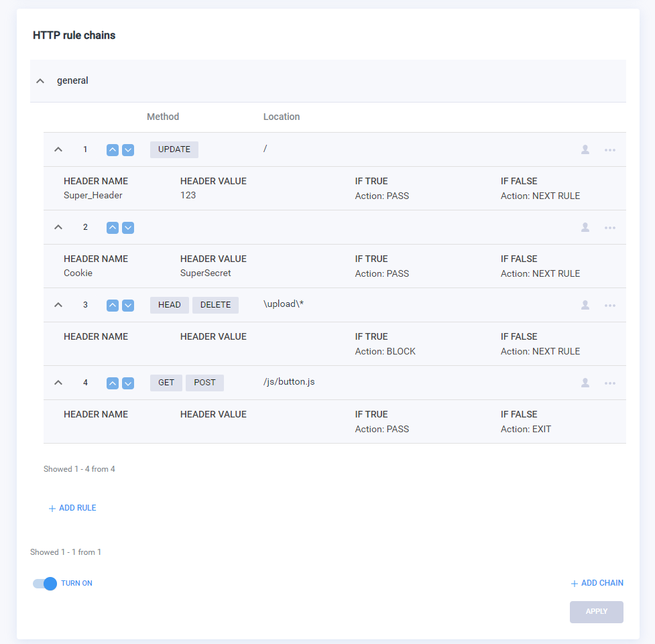The height and width of the screenshot is (644, 655).
Task: Move rule 1 down
Action: click(128, 150)
